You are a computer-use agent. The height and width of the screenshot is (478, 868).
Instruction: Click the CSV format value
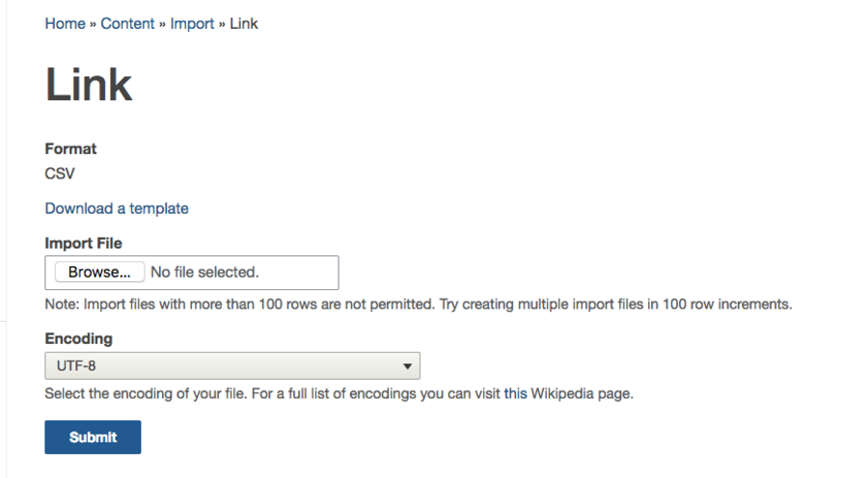click(x=60, y=174)
